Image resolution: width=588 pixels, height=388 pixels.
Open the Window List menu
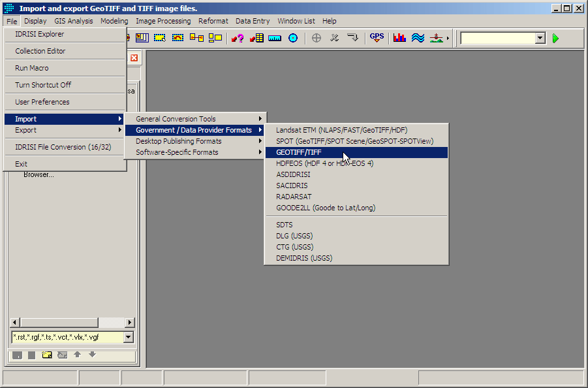point(296,21)
